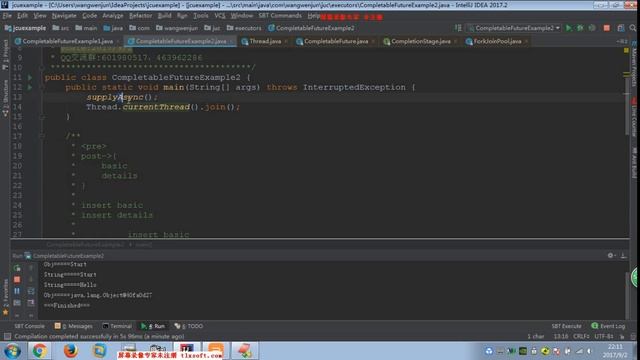Click the scroll to end icon in the Run console
The height and width of the screenshot is (360, 640).
[x=31, y=303]
